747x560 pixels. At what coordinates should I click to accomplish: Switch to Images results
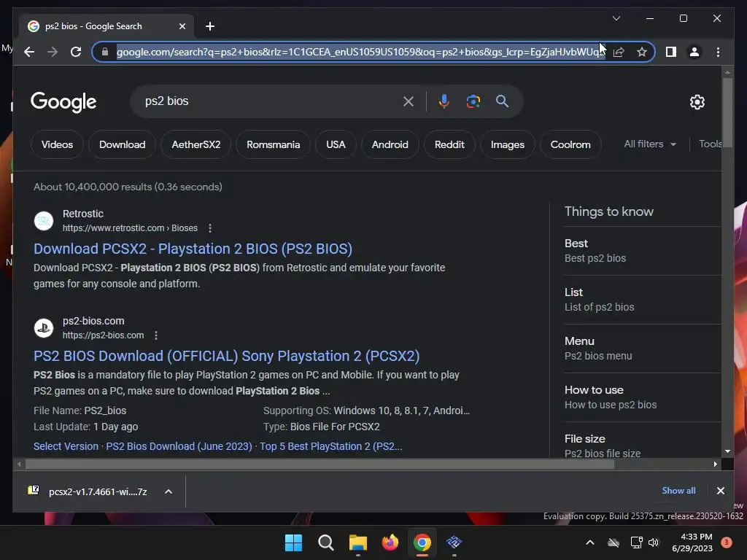pyautogui.click(x=508, y=144)
